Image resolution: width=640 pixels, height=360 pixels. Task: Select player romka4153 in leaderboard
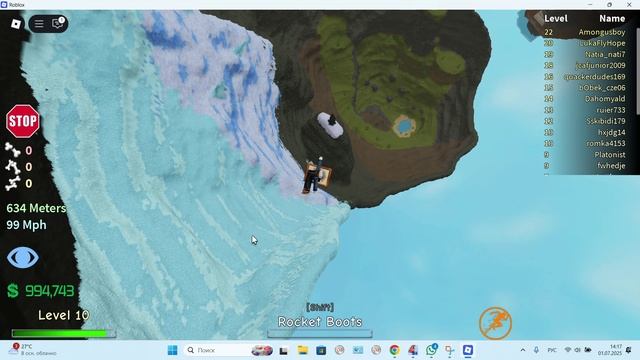click(606, 143)
